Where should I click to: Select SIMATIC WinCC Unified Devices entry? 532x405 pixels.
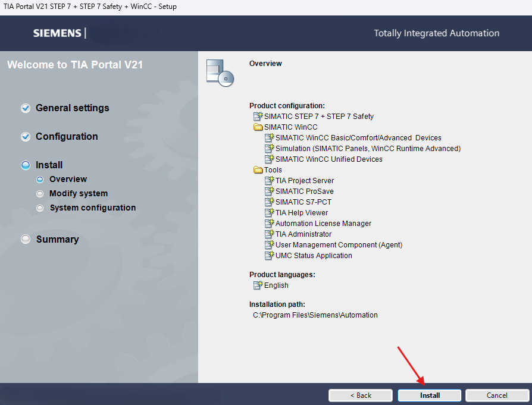click(x=328, y=159)
